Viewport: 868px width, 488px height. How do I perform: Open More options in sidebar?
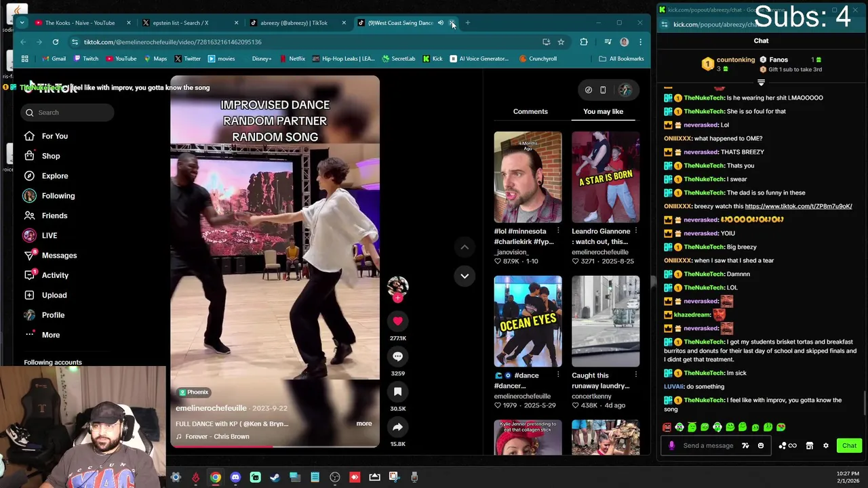(x=42, y=335)
